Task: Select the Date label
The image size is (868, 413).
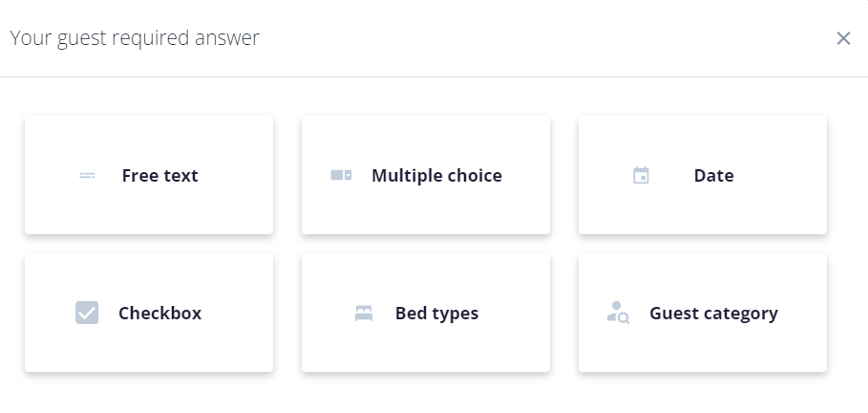Action: tap(713, 176)
